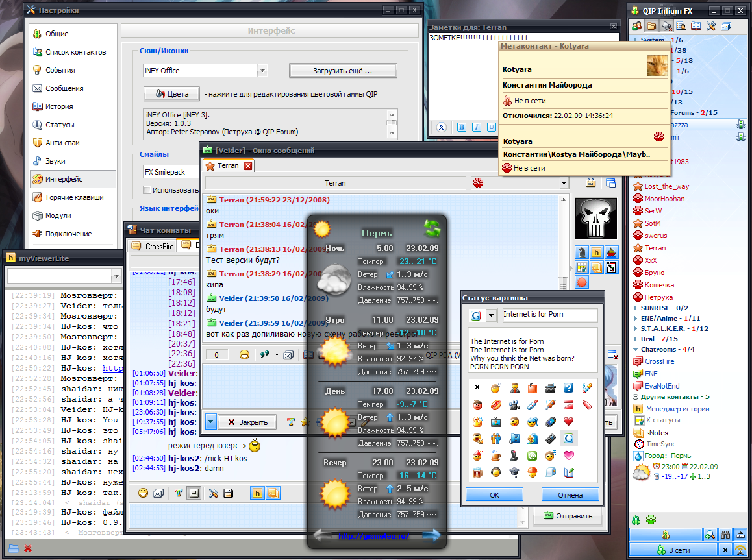
Task: Click the font T icon in the chat room toolbar
Action: (x=179, y=493)
